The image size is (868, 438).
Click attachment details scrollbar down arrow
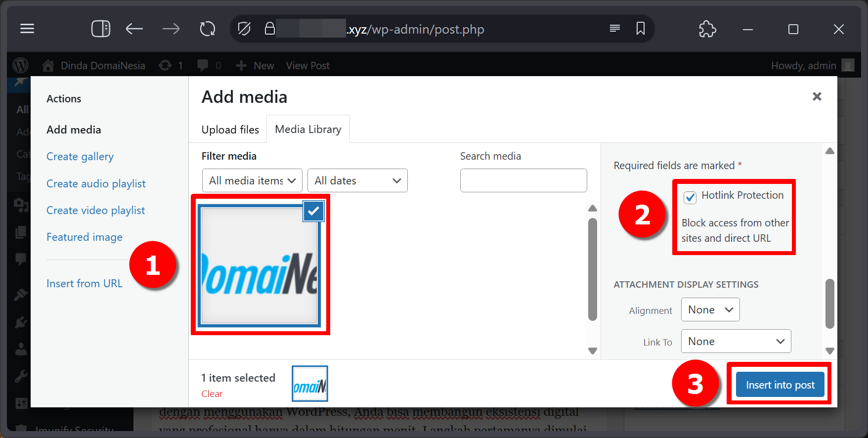click(830, 350)
